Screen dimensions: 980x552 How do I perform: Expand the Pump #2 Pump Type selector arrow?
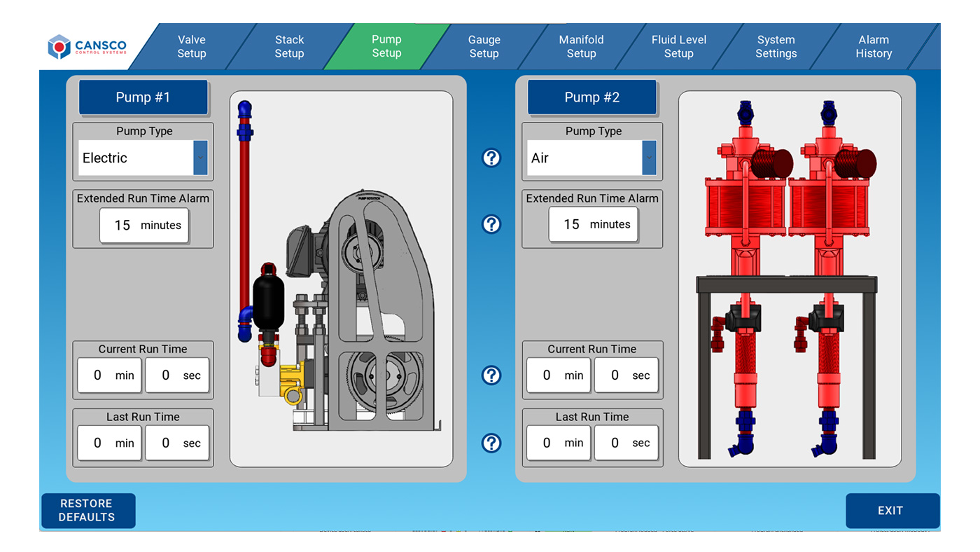pos(650,158)
